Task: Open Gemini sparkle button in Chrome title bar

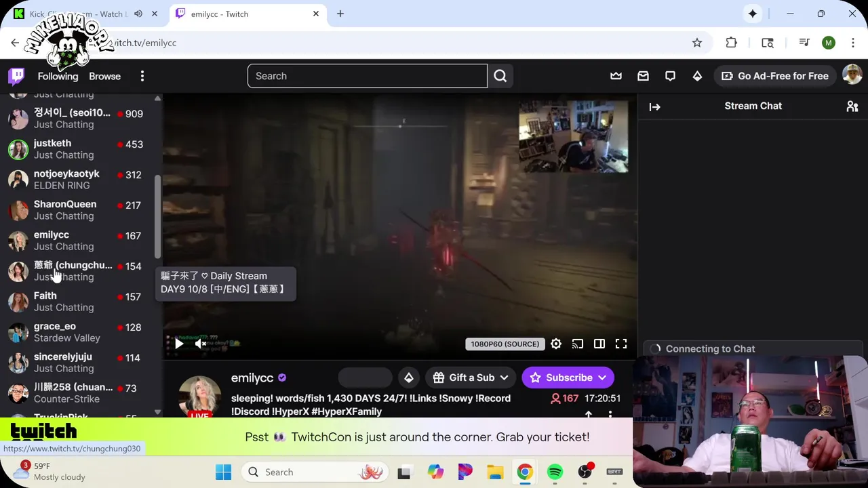Action: click(753, 14)
